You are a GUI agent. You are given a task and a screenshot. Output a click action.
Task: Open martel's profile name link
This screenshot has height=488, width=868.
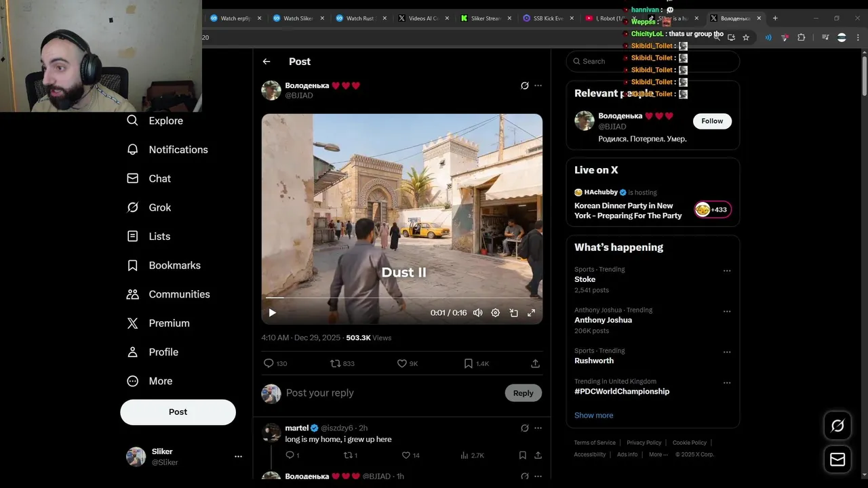pos(296,428)
